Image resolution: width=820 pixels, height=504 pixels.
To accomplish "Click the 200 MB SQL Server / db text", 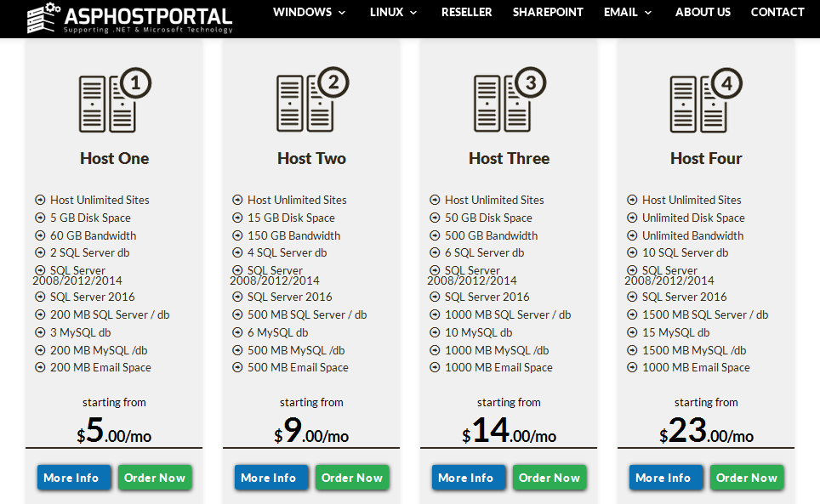I will point(110,315).
